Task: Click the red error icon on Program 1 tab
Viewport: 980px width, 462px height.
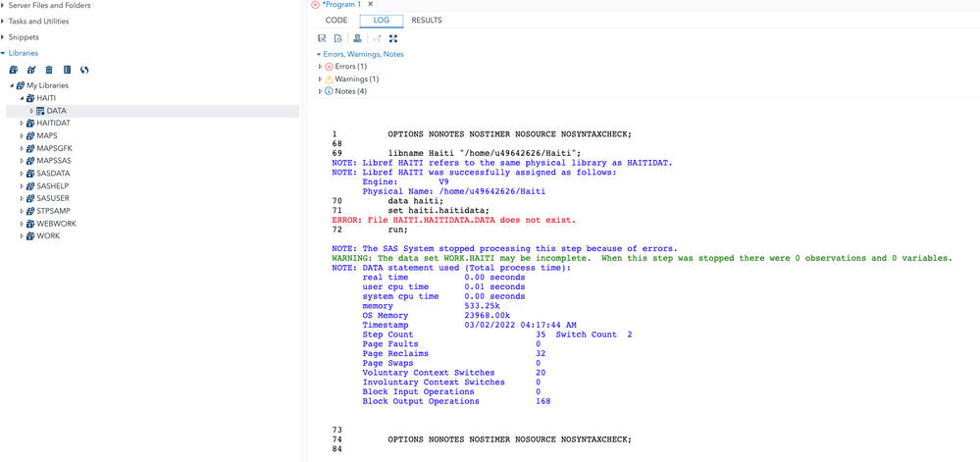Action: tap(316, 4)
